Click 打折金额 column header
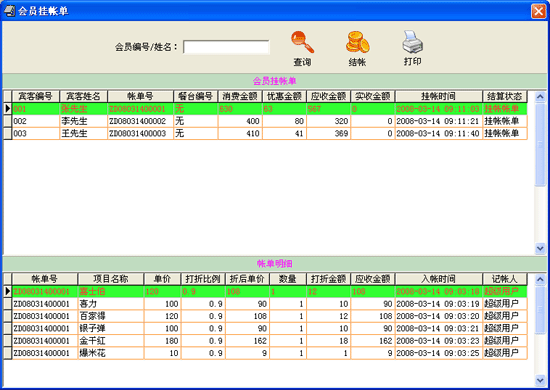Viewport: 550px width, 390px height. [329, 279]
